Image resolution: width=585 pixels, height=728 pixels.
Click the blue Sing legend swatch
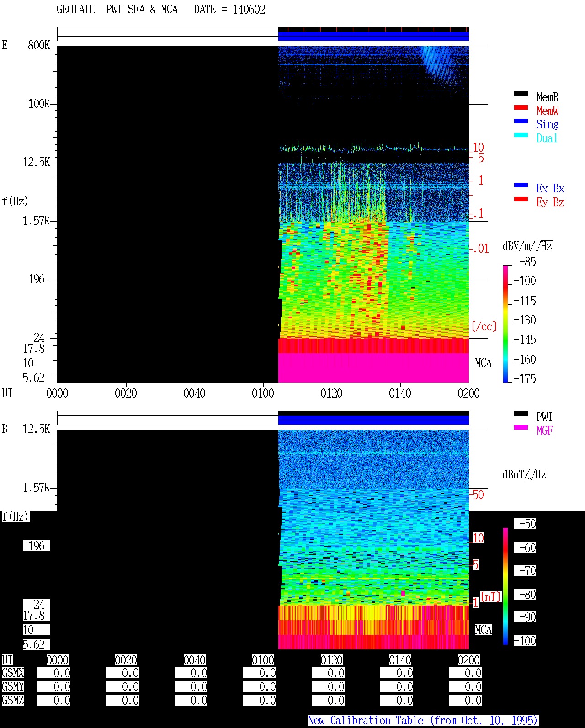pyautogui.click(x=521, y=122)
